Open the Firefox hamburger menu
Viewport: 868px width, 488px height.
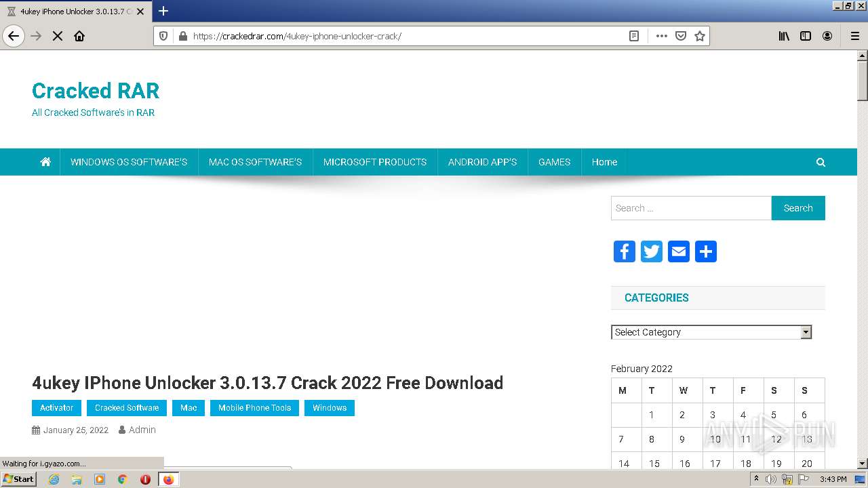(x=854, y=36)
